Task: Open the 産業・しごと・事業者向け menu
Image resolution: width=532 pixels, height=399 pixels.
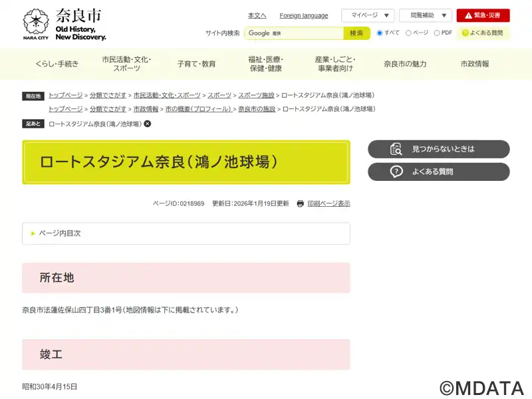Action: (x=335, y=64)
